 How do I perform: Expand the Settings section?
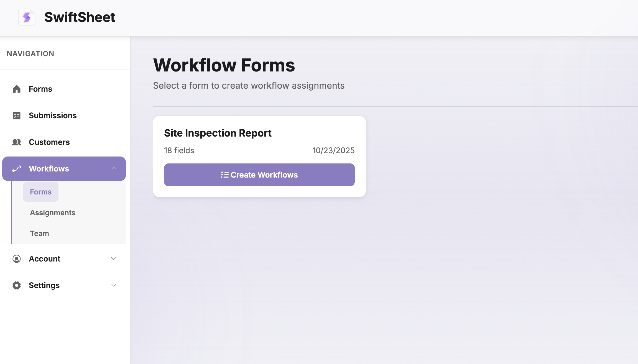click(x=114, y=285)
